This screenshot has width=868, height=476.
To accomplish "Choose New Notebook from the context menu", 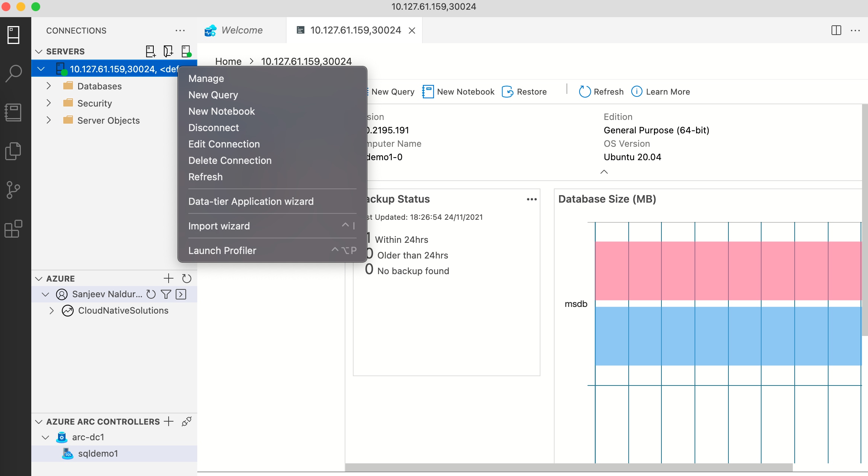I will 272,111.
